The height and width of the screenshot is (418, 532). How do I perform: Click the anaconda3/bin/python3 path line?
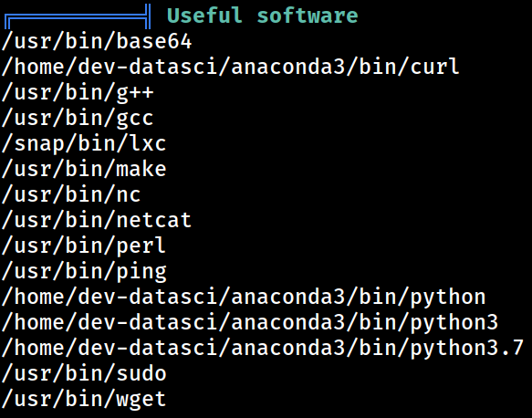(x=250, y=323)
